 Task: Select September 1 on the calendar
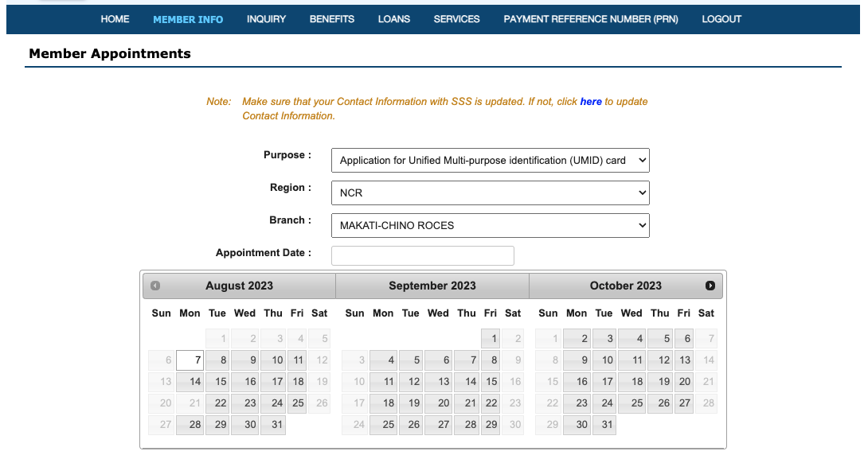[x=490, y=338]
